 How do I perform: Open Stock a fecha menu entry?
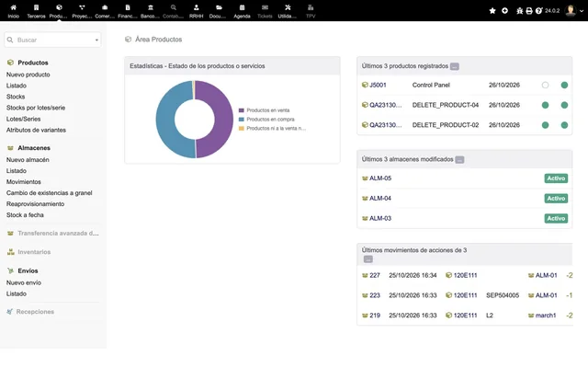pos(25,215)
